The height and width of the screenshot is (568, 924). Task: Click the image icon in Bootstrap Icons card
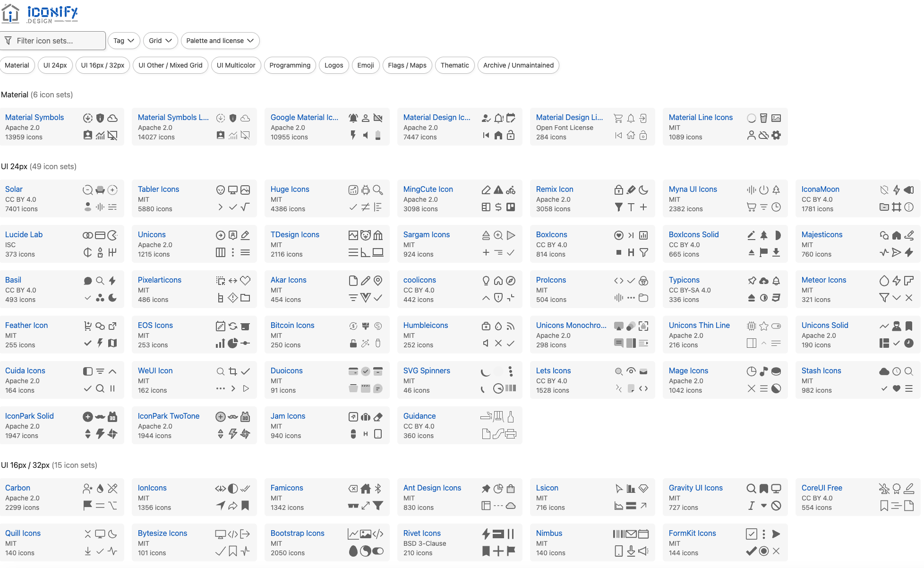[x=366, y=534]
